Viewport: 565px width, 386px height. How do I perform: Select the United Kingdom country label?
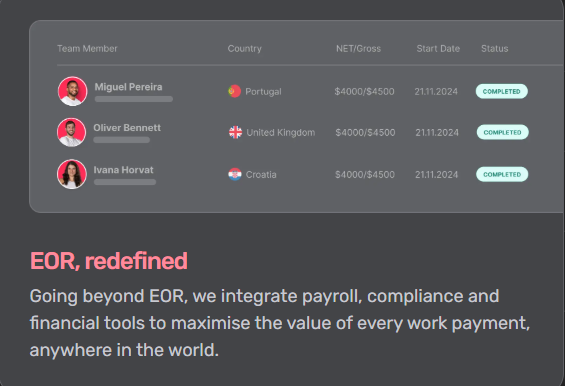point(281,133)
